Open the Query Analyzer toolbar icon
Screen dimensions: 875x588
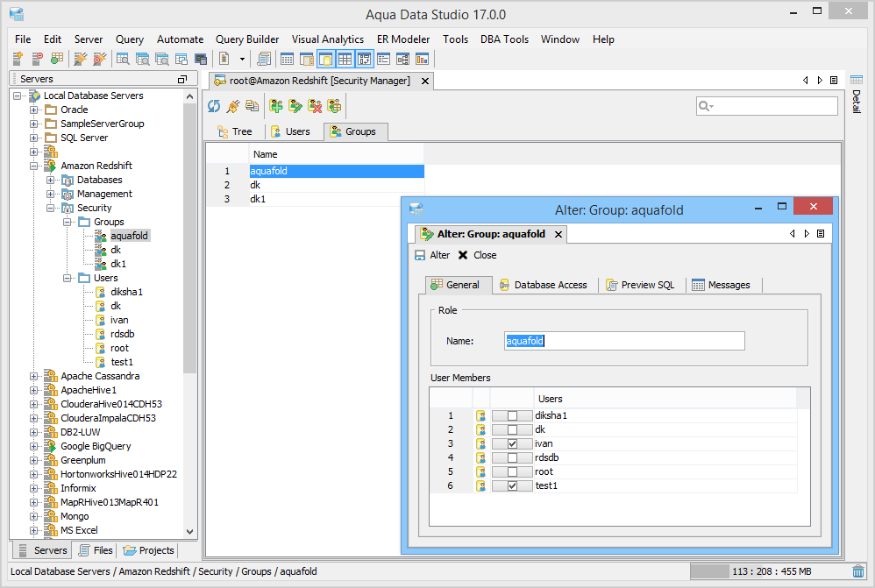[x=123, y=59]
